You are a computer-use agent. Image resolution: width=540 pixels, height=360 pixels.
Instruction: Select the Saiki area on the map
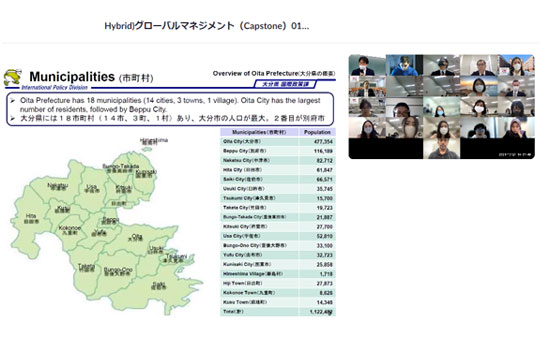pos(158,286)
